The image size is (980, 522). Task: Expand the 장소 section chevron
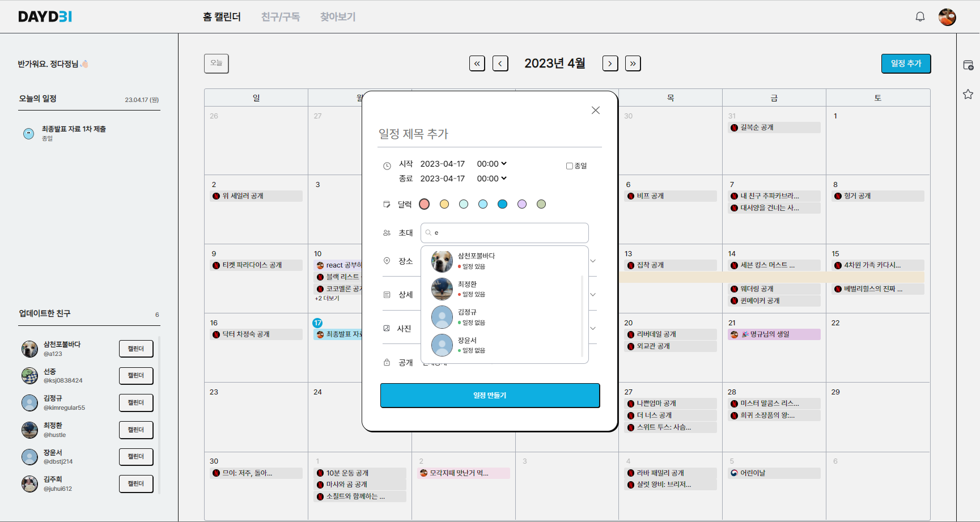[593, 261]
